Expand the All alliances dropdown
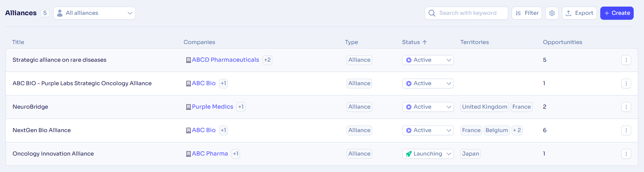 coord(94,13)
